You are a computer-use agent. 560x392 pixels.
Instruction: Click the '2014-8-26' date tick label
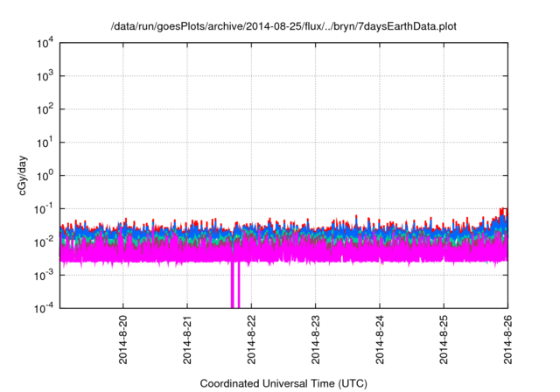pyautogui.click(x=507, y=339)
